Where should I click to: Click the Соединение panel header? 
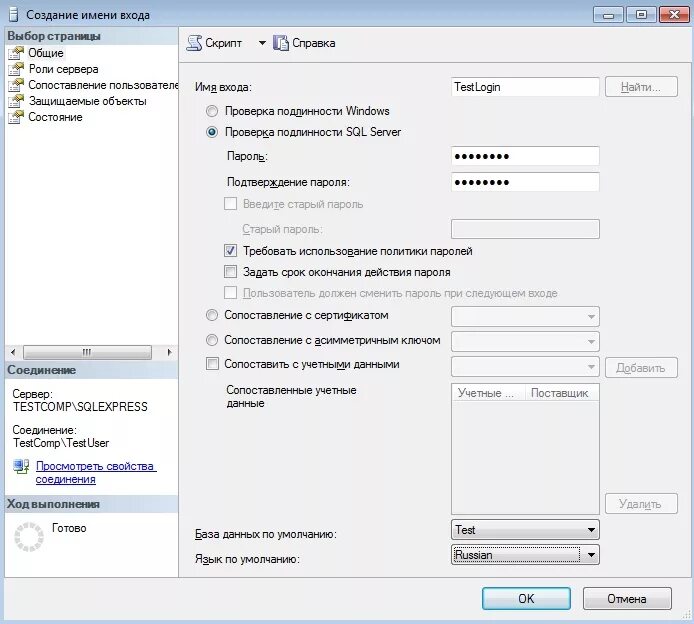tap(91, 370)
